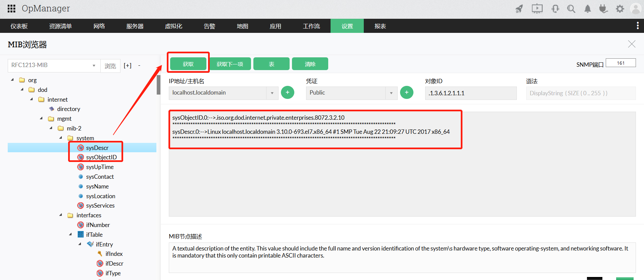Open the 资源清单 tab
Image resolution: width=644 pixels, height=280 pixels.
click(60, 26)
